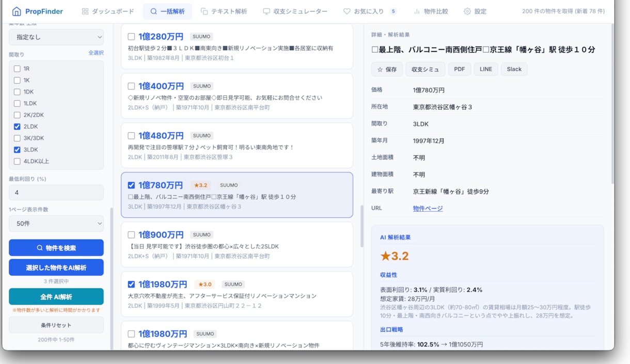Screen dimensions: 630x364
Task: Click 選択した物件をAI解析 button
Action: (56, 267)
